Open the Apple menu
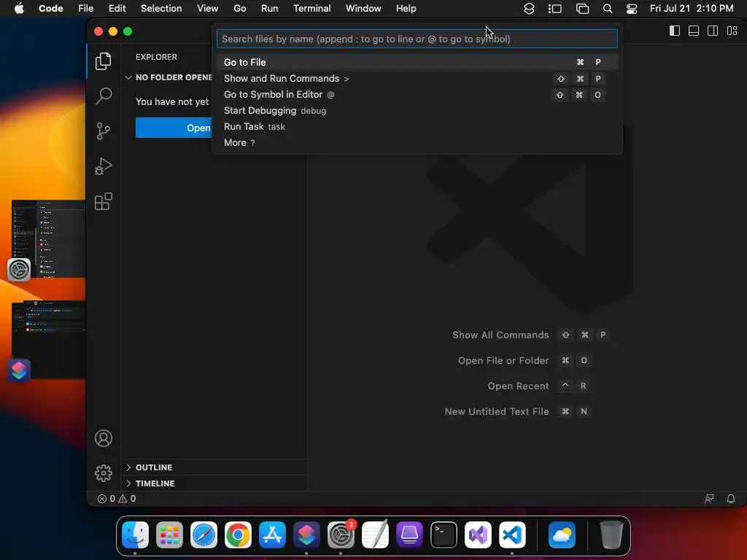This screenshot has width=747, height=560. click(19, 9)
